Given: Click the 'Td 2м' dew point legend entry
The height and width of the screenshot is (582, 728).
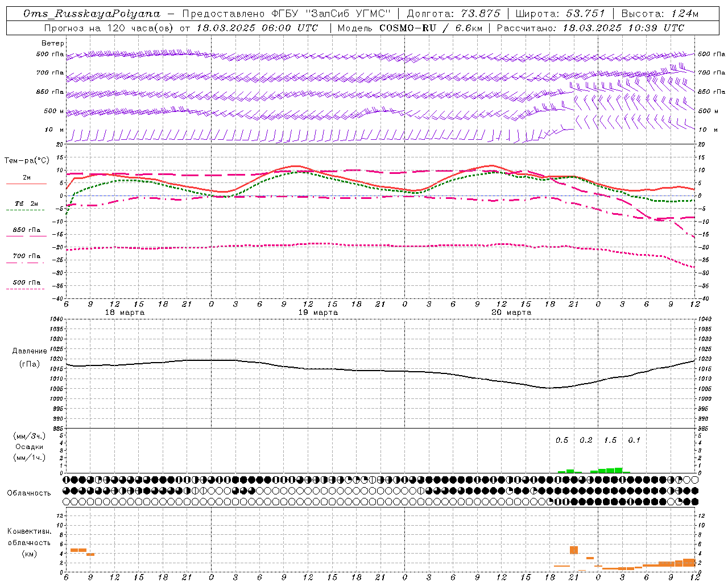Looking at the screenshot, I should pyautogui.click(x=27, y=203).
